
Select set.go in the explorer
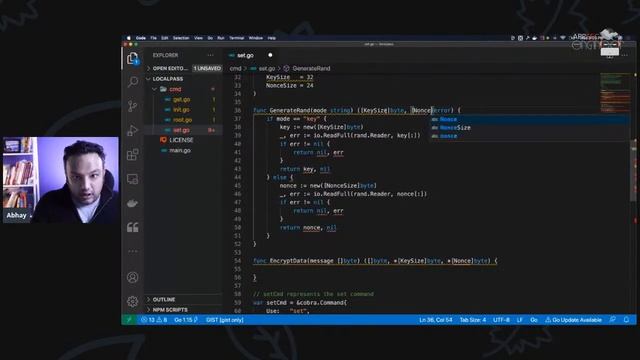pos(181,130)
